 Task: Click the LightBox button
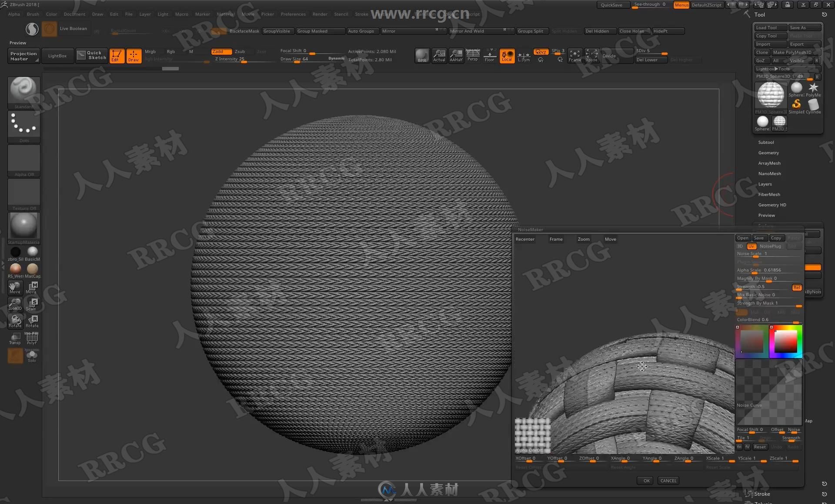tap(57, 56)
